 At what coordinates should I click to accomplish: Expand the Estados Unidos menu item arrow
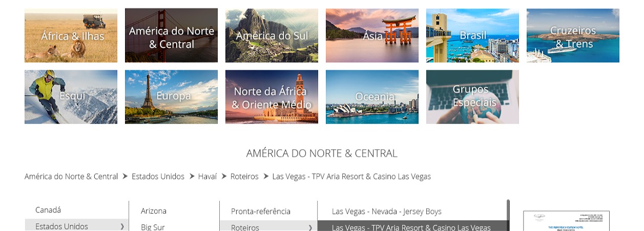click(122, 226)
